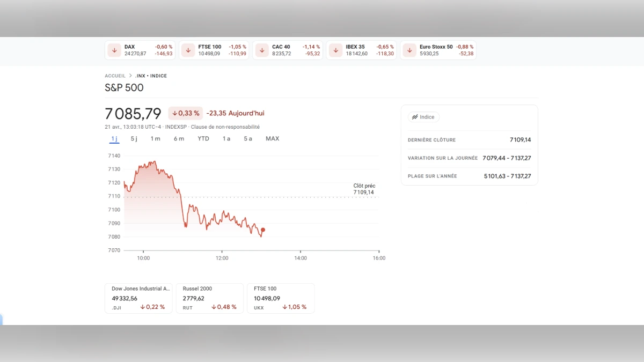This screenshot has width=644, height=362.
Task: Click the Euro Stoxx 50 down-arrow icon
Action: tap(409, 50)
